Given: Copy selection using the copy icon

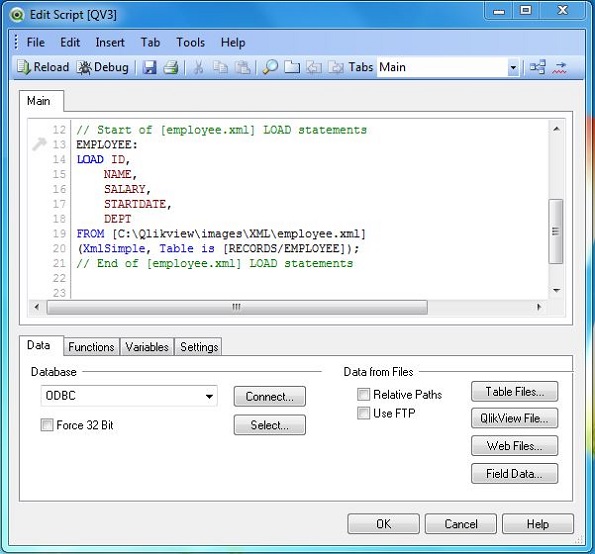Looking at the screenshot, I should pos(220,68).
